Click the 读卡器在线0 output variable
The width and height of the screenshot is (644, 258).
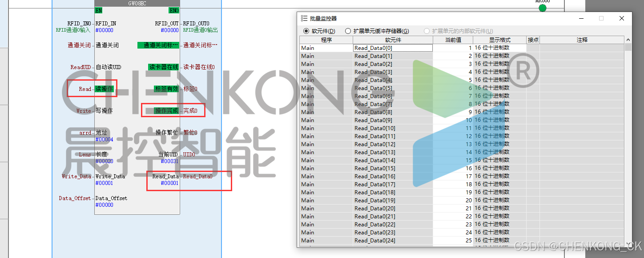[x=199, y=67]
